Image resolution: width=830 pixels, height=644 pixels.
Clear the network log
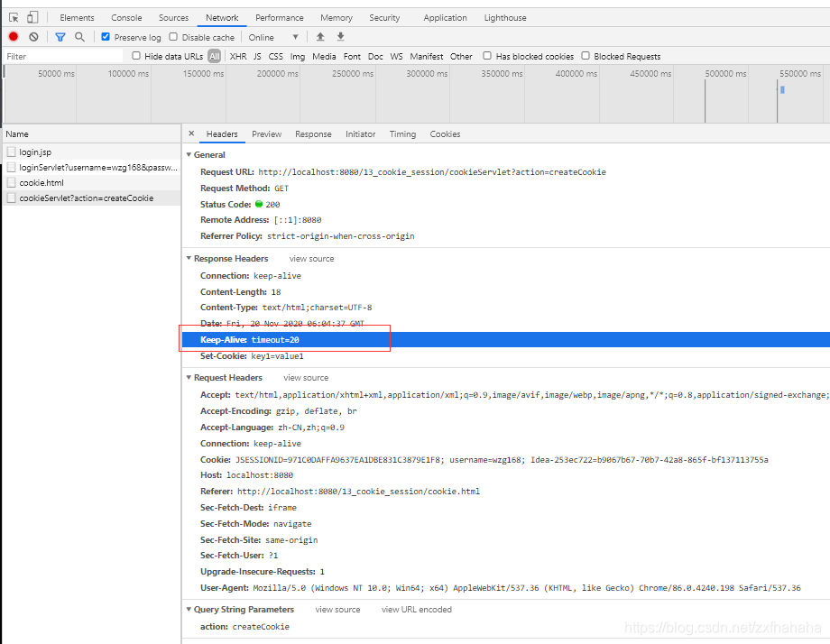(x=34, y=36)
